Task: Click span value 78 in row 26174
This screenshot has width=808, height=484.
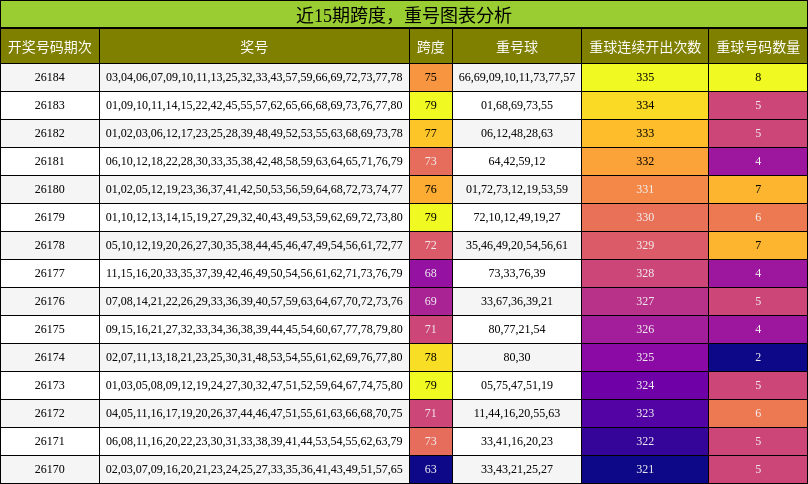Action: coord(431,357)
